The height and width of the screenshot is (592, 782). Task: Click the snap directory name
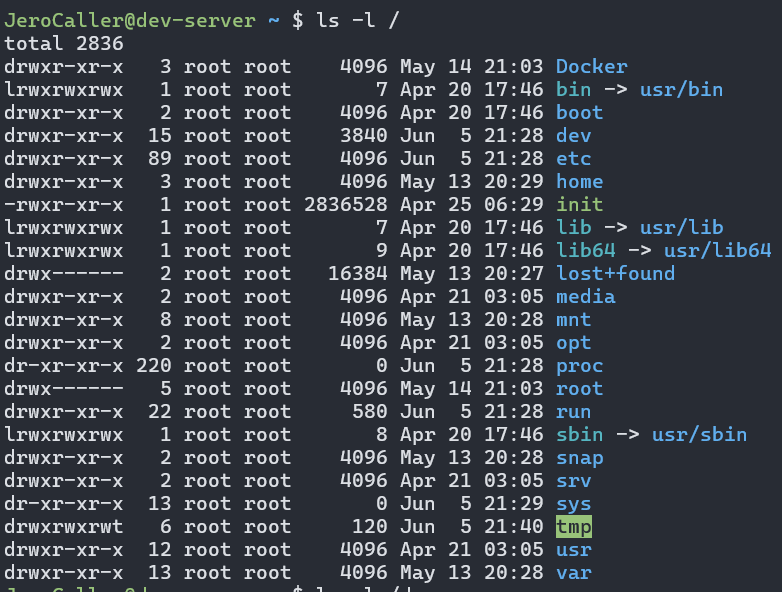click(580, 458)
